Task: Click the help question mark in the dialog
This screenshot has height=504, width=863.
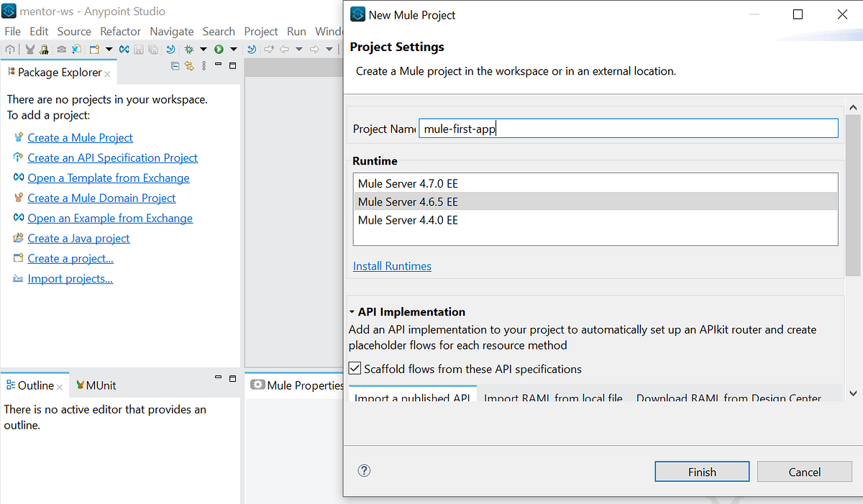Action: (364, 471)
